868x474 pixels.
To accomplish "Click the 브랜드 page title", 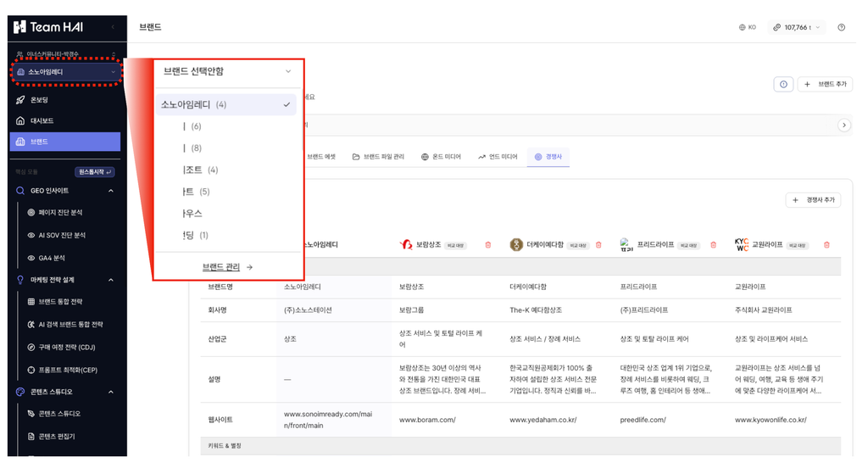I will coord(150,27).
